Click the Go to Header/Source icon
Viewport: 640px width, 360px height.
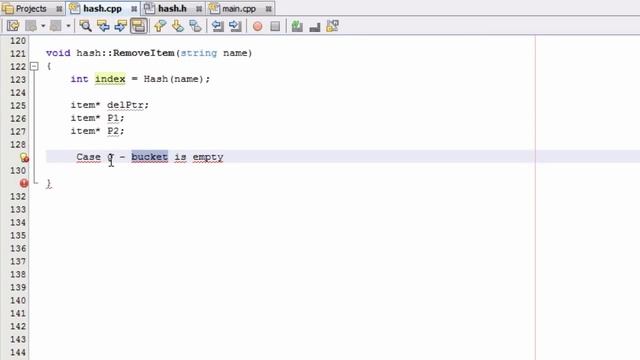point(333,26)
